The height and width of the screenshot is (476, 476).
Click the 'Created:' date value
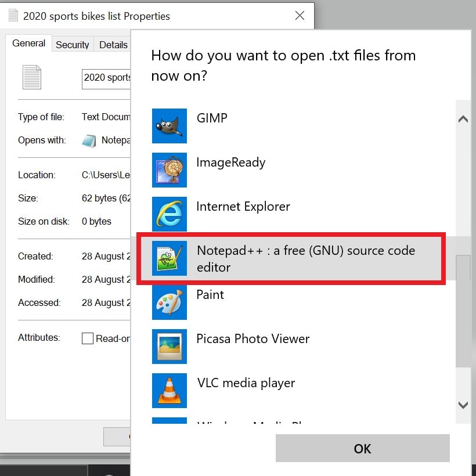(x=106, y=256)
